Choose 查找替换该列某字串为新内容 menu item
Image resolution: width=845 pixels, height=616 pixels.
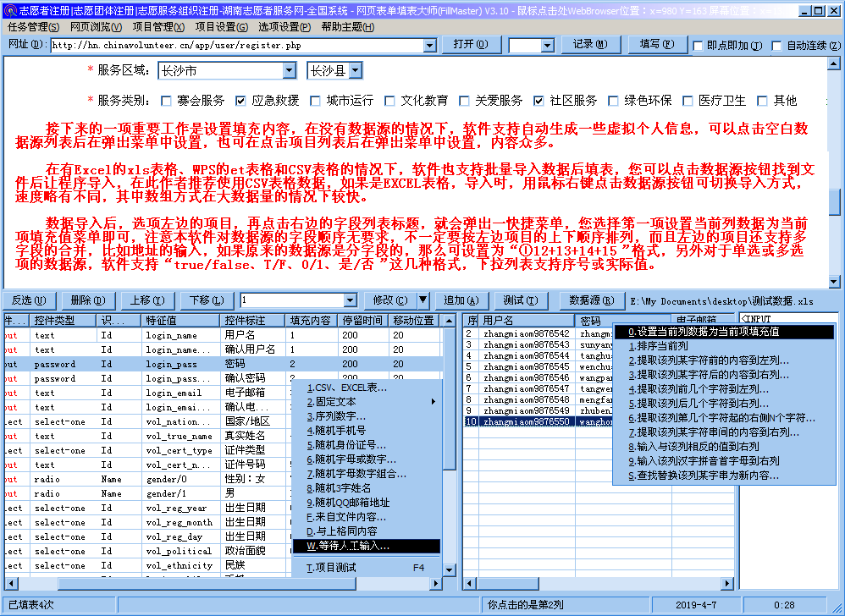724,476
